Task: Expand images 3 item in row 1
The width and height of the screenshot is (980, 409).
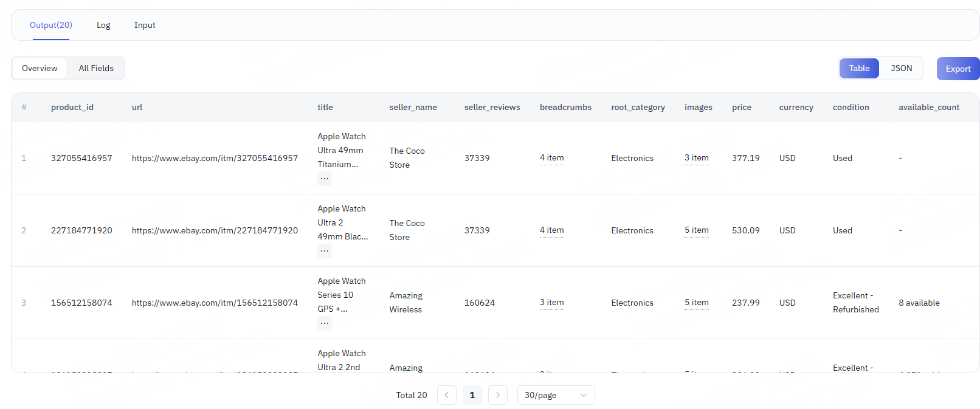Action: point(696,158)
